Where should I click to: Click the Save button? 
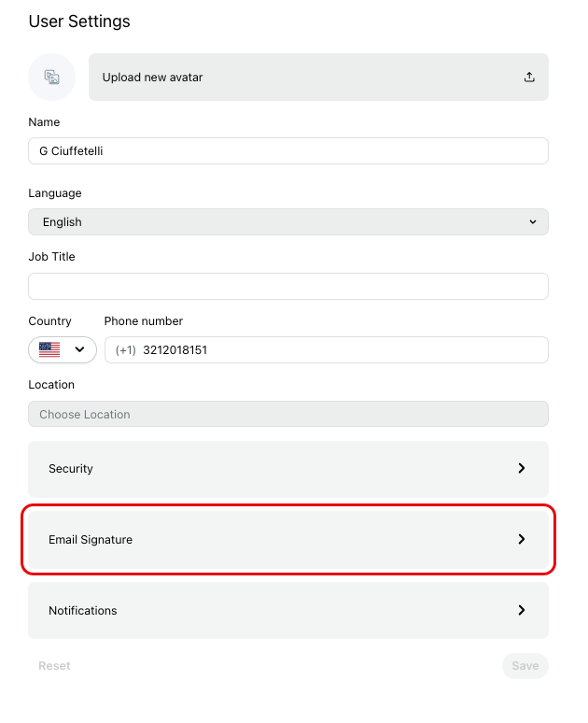[525, 666]
